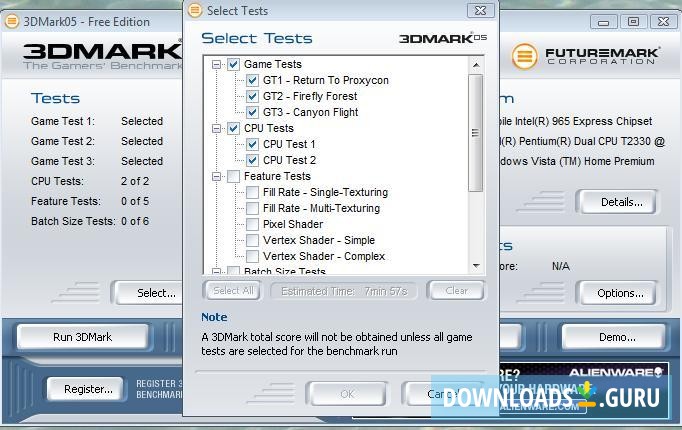Check the Feature Tests group checkbox
682x430 pixels.
pos(234,177)
